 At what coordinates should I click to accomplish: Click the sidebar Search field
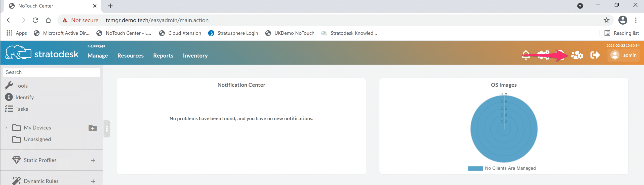point(52,72)
